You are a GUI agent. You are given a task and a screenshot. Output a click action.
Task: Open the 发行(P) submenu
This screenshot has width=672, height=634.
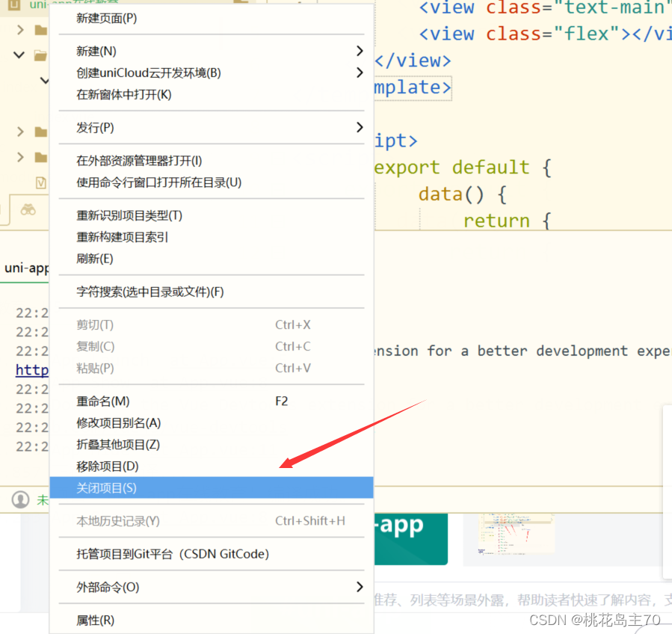click(360, 127)
